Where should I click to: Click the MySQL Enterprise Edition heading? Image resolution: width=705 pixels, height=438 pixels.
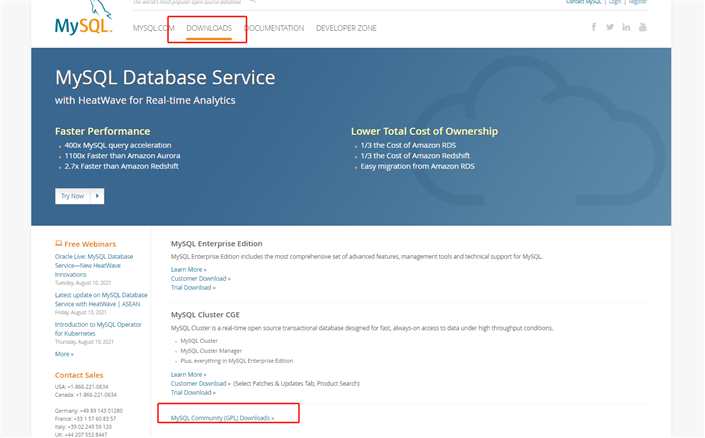tap(216, 243)
